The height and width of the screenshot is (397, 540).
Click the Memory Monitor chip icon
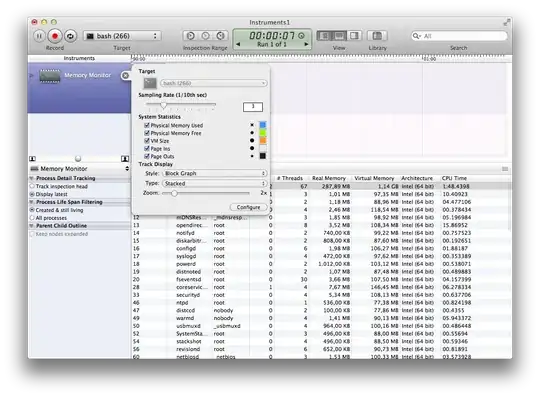(x=50, y=76)
